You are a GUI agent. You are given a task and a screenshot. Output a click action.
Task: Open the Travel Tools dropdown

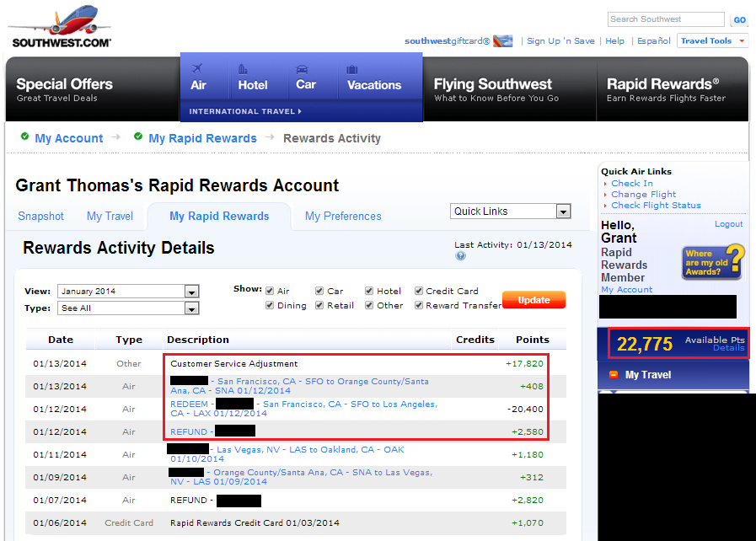[713, 41]
